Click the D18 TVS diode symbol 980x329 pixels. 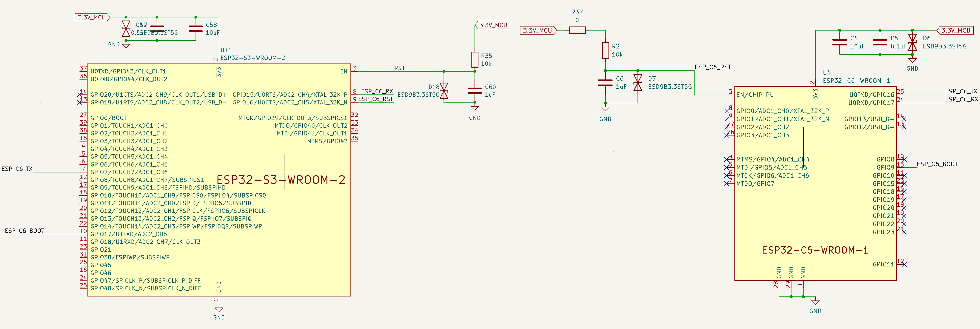[x=444, y=91]
